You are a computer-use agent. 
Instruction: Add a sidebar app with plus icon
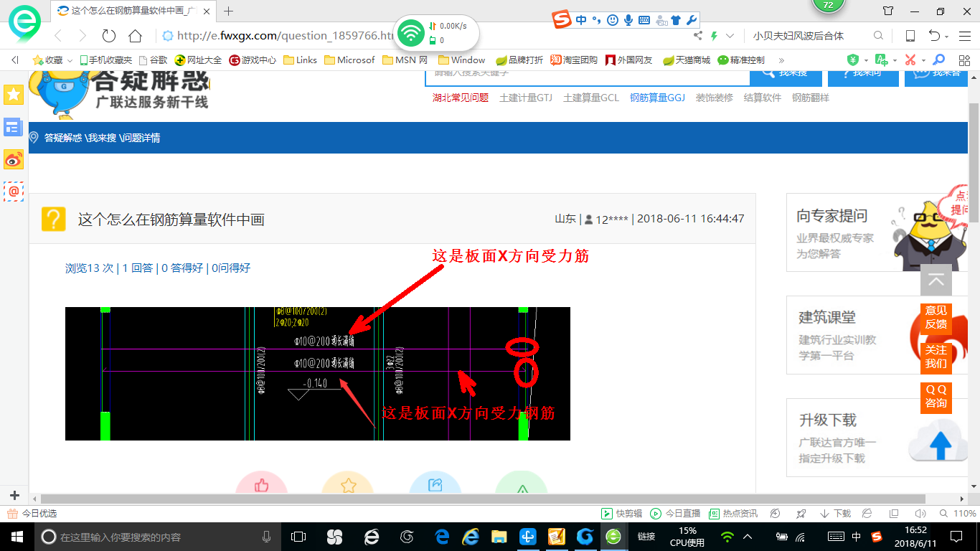(x=14, y=496)
